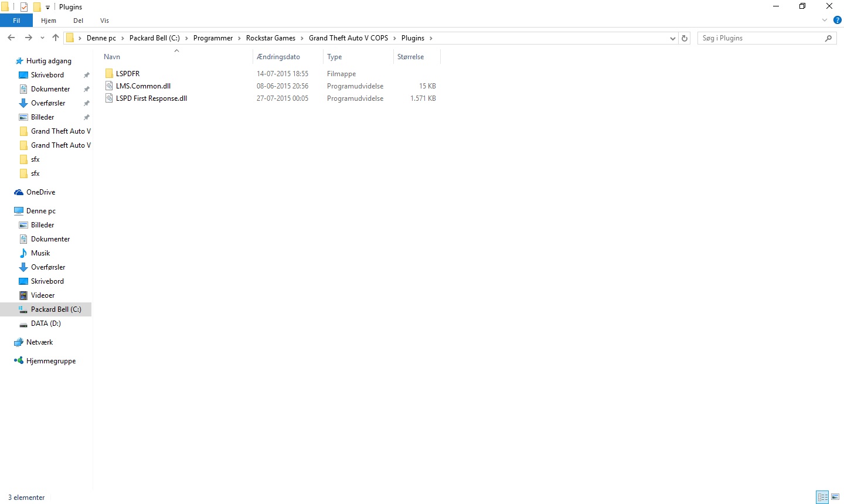Go to Denne pc in the breadcrumb
Screen dimensions: 844x504
[x=101, y=38]
